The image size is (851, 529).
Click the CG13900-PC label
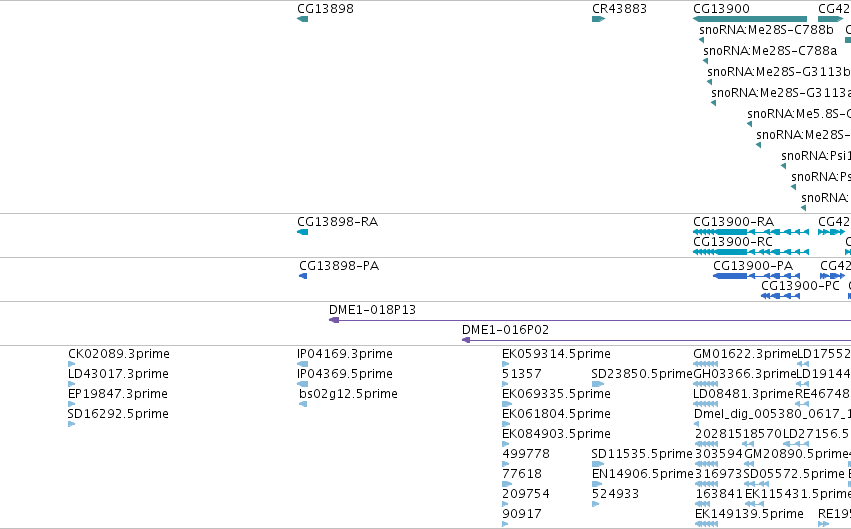coord(800,286)
